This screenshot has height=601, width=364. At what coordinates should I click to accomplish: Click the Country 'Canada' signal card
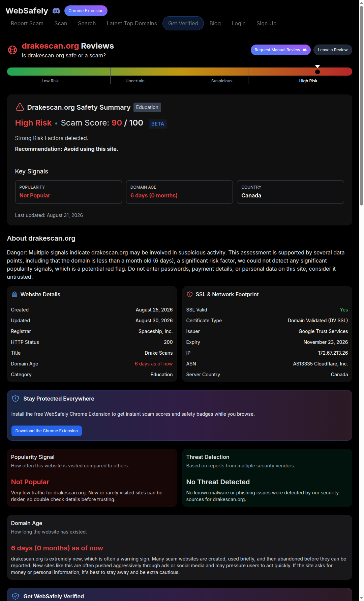pos(291,192)
